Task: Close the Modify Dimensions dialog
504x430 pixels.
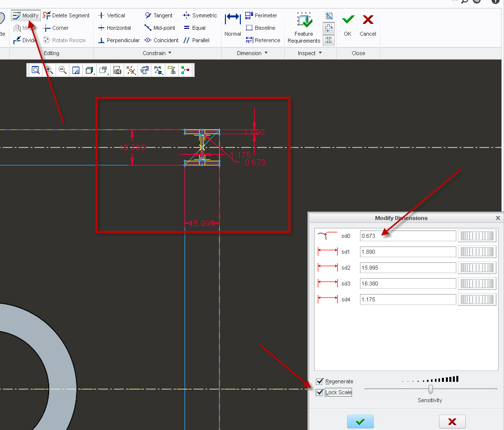Action: click(x=498, y=218)
